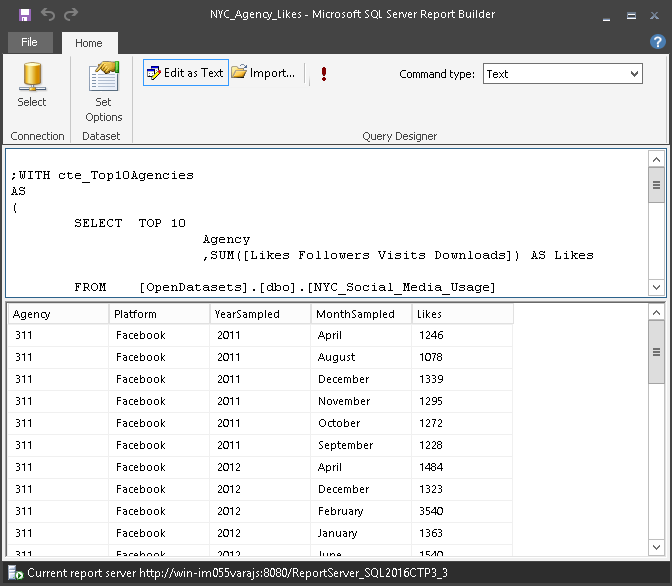Open Help via the question mark icon
This screenshot has width=672, height=586.
pos(657,42)
